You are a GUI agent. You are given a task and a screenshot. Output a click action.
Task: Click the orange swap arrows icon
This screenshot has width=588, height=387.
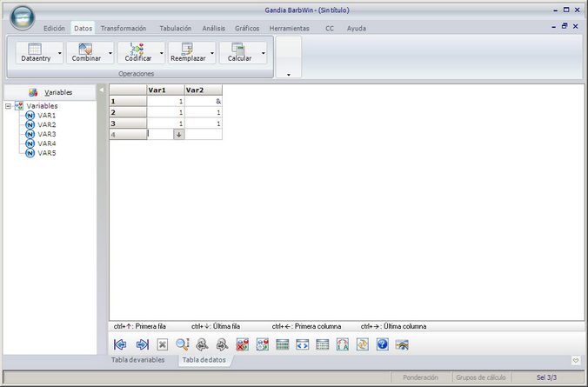coord(362,344)
